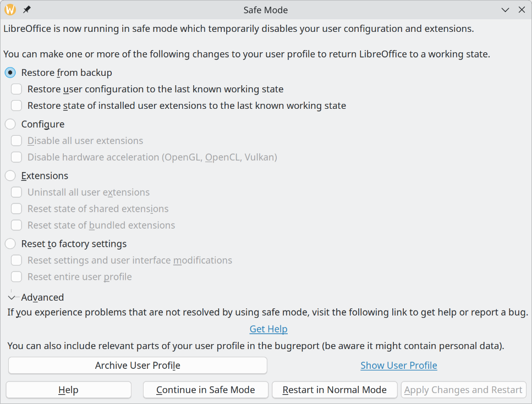Toggle Disable hardware acceleration checkbox

[x=17, y=157]
